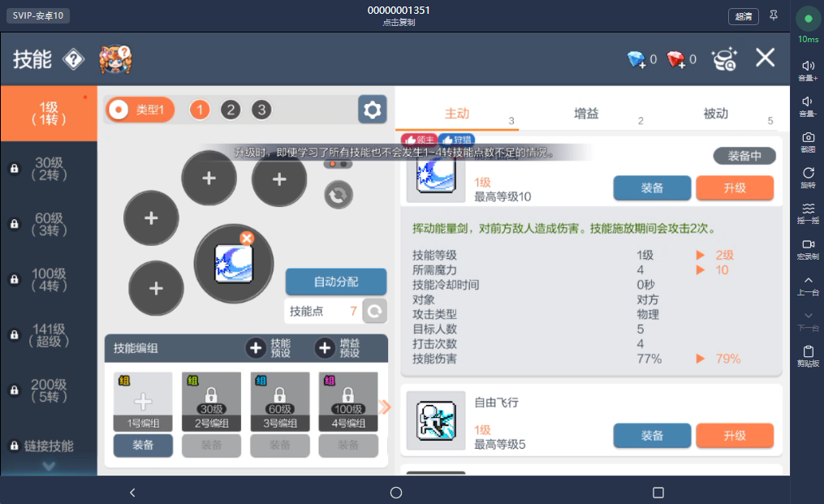
Task: Click the character avatar icon
Action: point(115,59)
